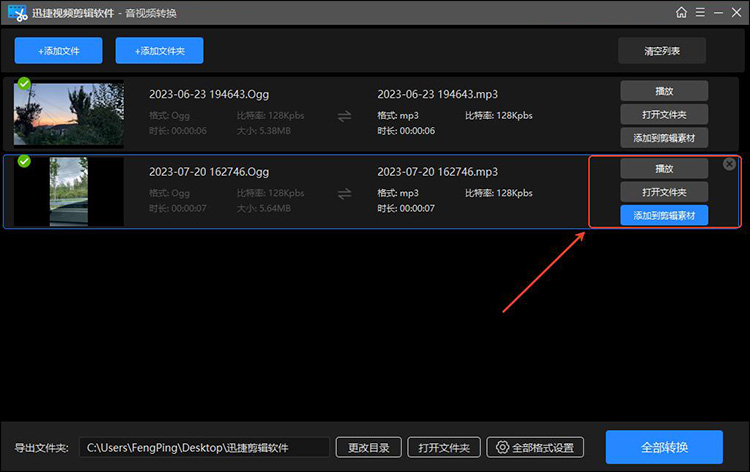Uncheck the green checkmark on 162746.Ogg
Viewport: 750px width, 472px height.
tap(24, 161)
